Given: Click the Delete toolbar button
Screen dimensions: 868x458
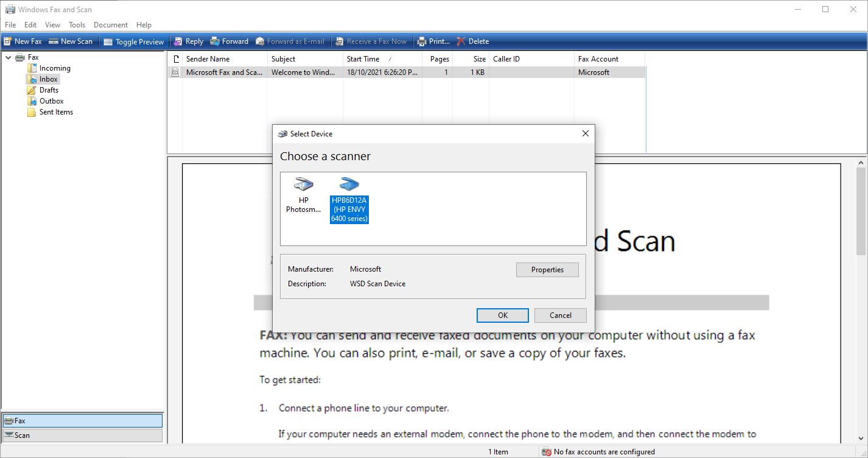Looking at the screenshot, I should click(x=473, y=41).
